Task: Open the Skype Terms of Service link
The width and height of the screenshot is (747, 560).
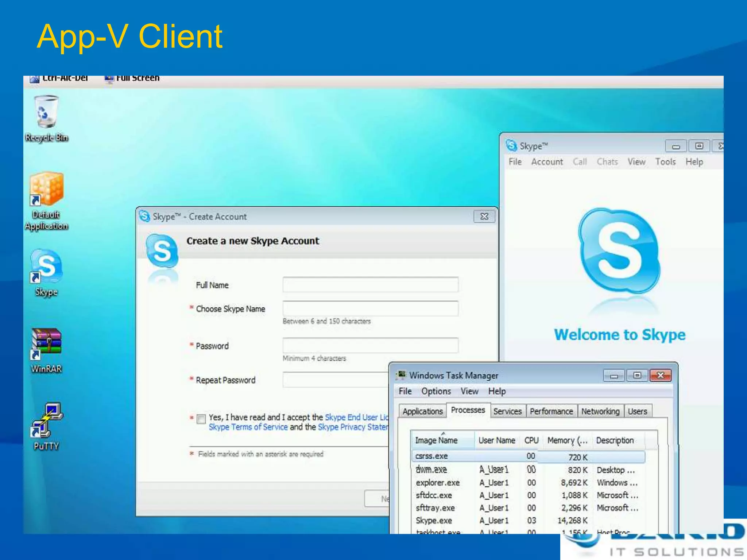Action: [x=248, y=427]
